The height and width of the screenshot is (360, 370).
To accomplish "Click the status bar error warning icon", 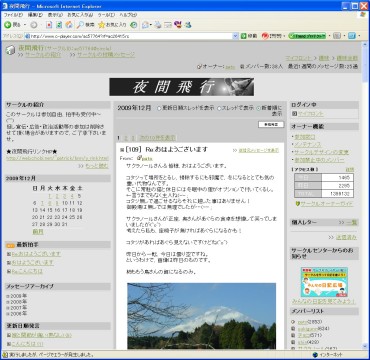I will tap(5, 355).
